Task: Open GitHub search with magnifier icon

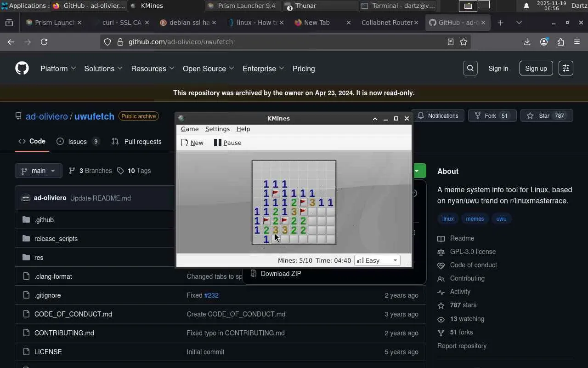Action: pos(470,69)
